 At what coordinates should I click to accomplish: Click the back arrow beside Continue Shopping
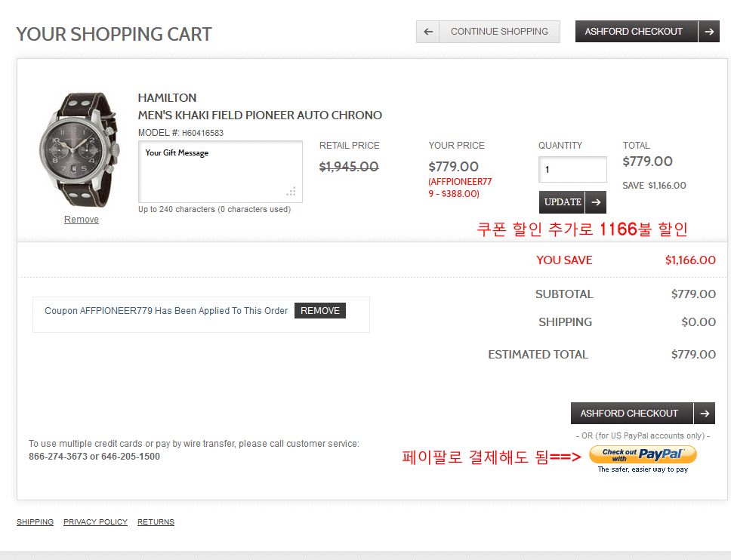427,32
